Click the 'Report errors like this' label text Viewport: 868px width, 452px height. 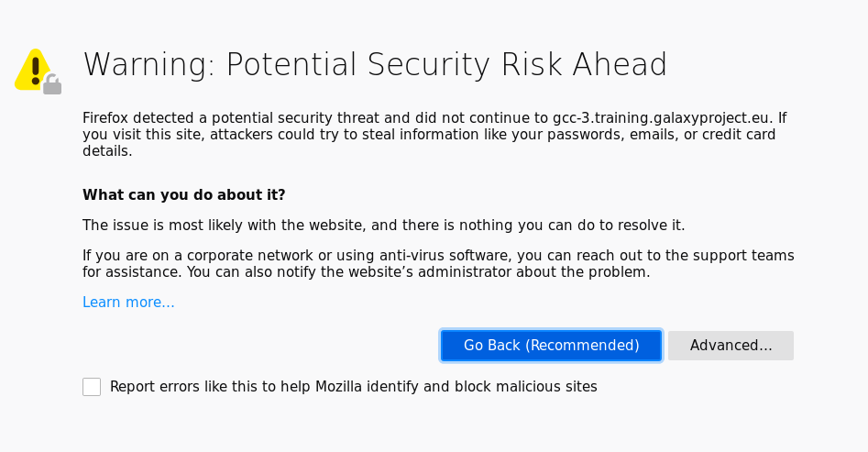coord(353,387)
